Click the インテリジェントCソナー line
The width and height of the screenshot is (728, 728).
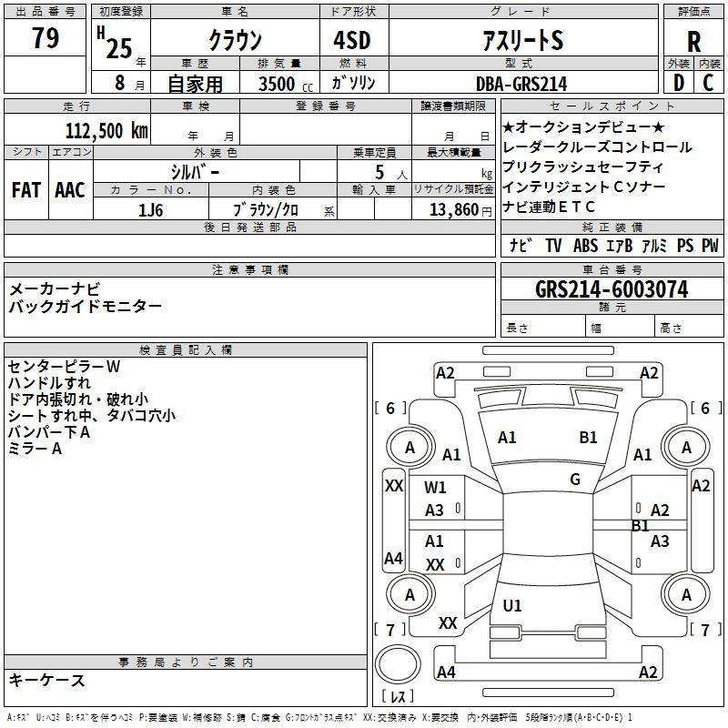point(584,187)
